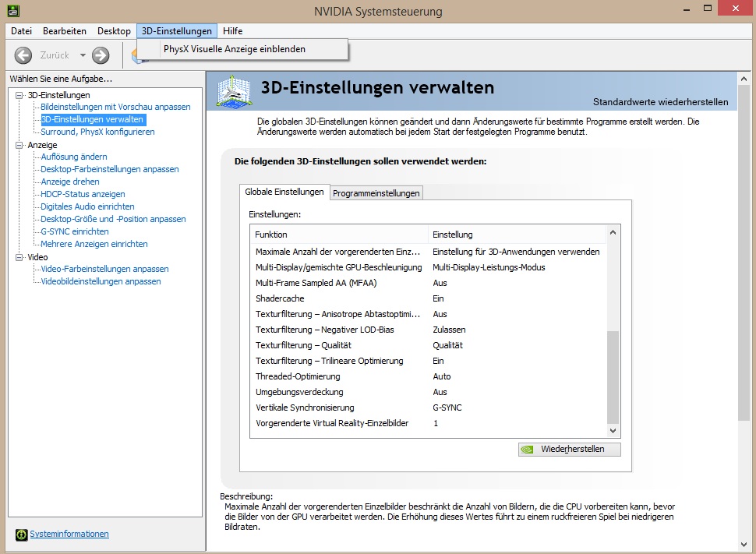Click the Back arrow icon

[x=23, y=55]
